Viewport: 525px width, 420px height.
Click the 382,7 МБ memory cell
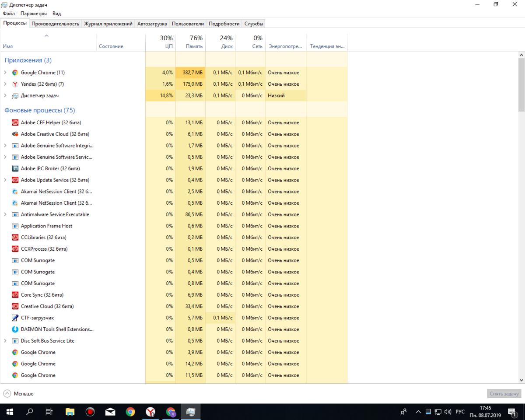click(190, 73)
